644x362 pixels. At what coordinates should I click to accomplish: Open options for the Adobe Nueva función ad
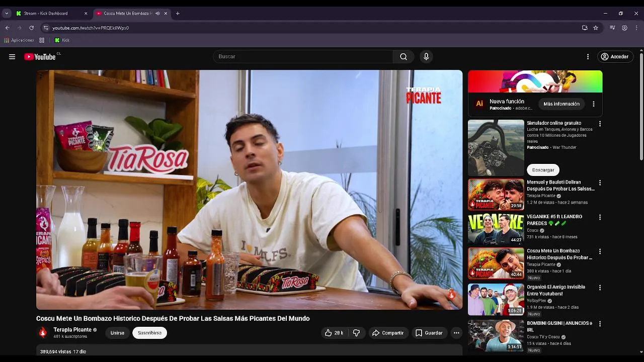pos(594,104)
